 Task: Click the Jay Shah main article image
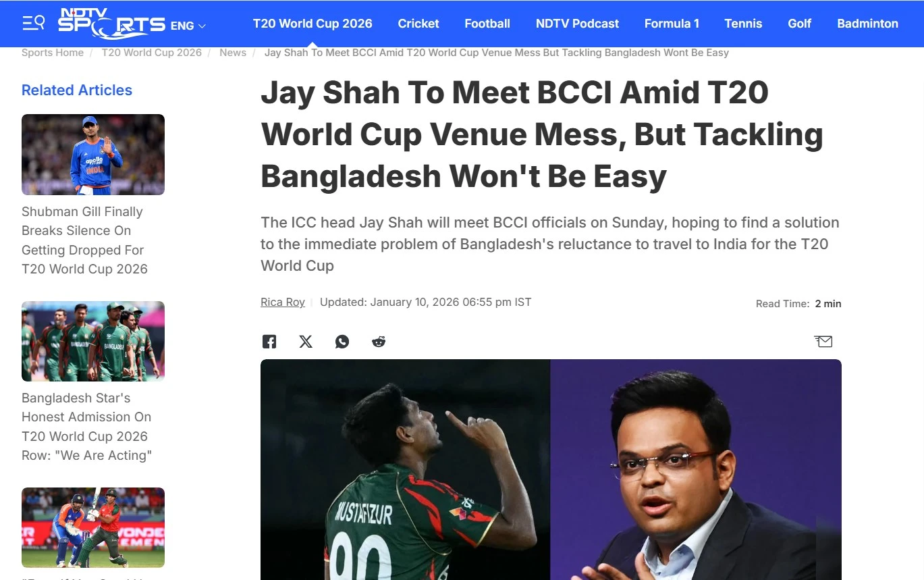coord(551,469)
